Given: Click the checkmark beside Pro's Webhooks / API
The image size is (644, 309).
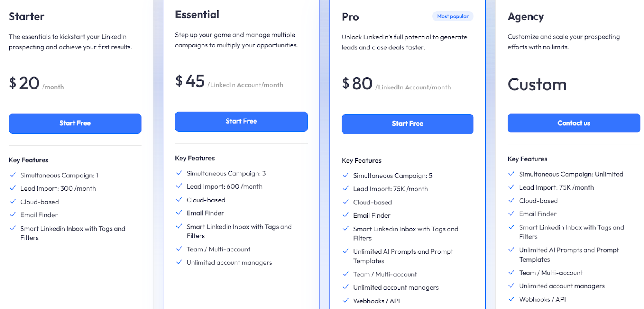Looking at the screenshot, I should coord(346,301).
